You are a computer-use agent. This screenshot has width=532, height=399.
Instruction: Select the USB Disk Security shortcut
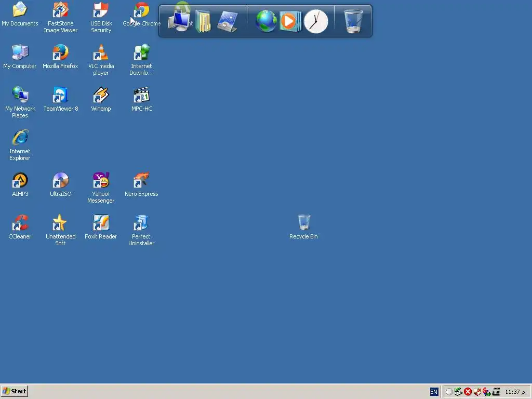point(101,17)
